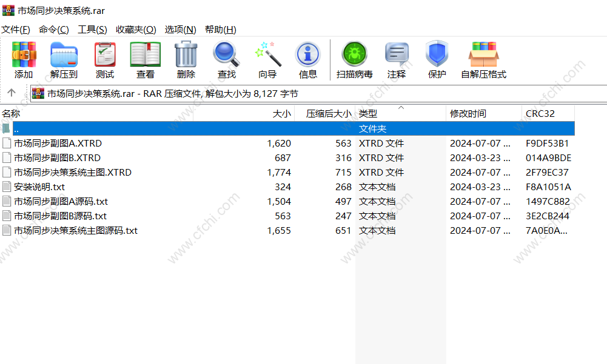Image resolution: width=607 pixels, height=364 pixels.
Task: Click the size value 324
Action: click(283, 187)
